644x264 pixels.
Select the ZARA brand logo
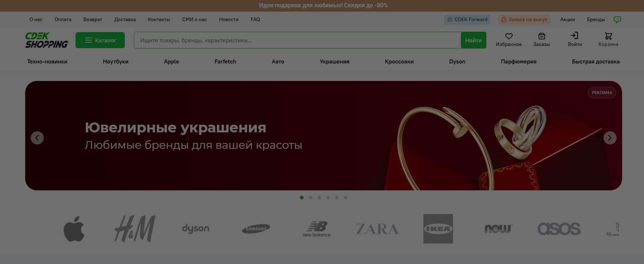pyautogui.click(x=377, y=229)
